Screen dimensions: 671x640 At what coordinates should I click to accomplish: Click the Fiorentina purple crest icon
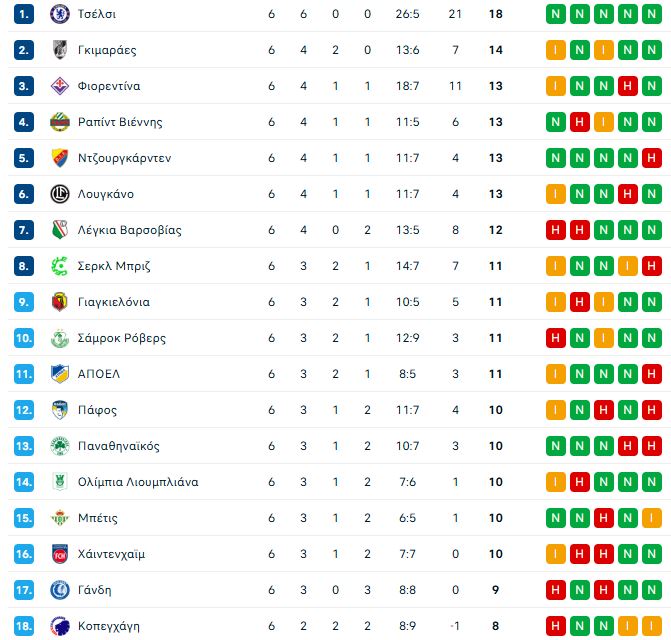[59, 86]
